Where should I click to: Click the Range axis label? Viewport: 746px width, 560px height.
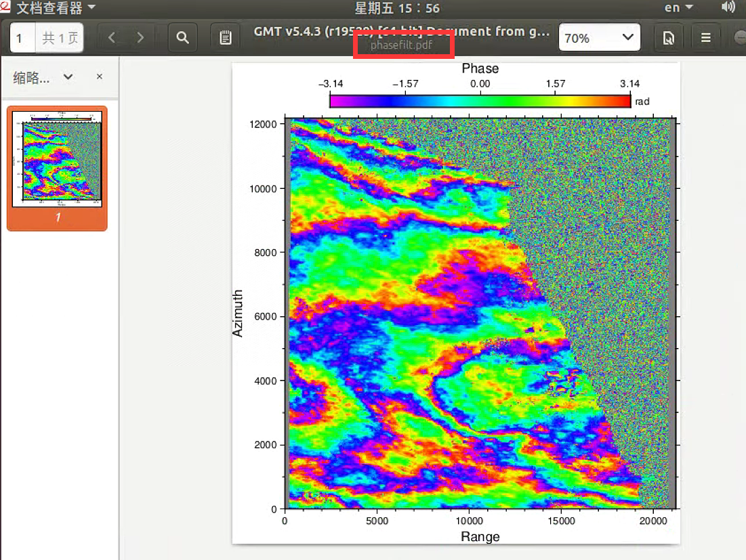click(x=480, y=537)
